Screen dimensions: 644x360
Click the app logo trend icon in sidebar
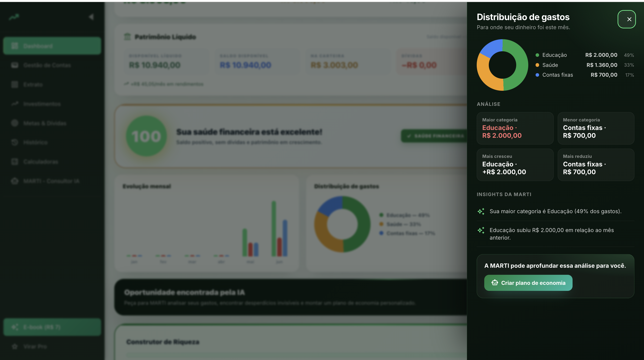click(x=14, y=17)
